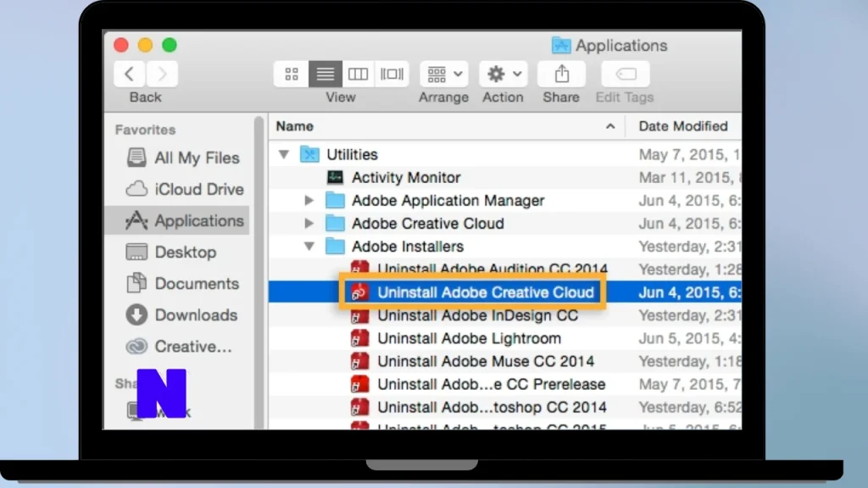Click the Jun 4, 2015 date of selected row
Image resolution: width=868 pixels, height=488 pixels.
689,292
